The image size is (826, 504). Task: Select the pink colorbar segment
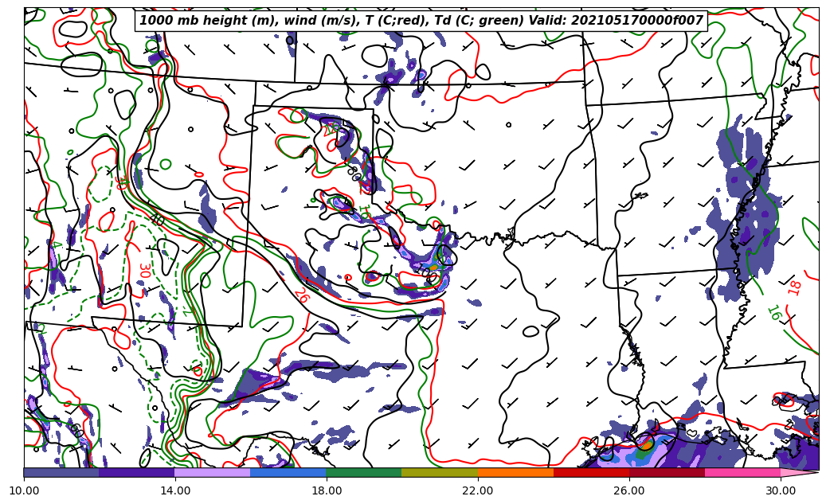(743, 473)
